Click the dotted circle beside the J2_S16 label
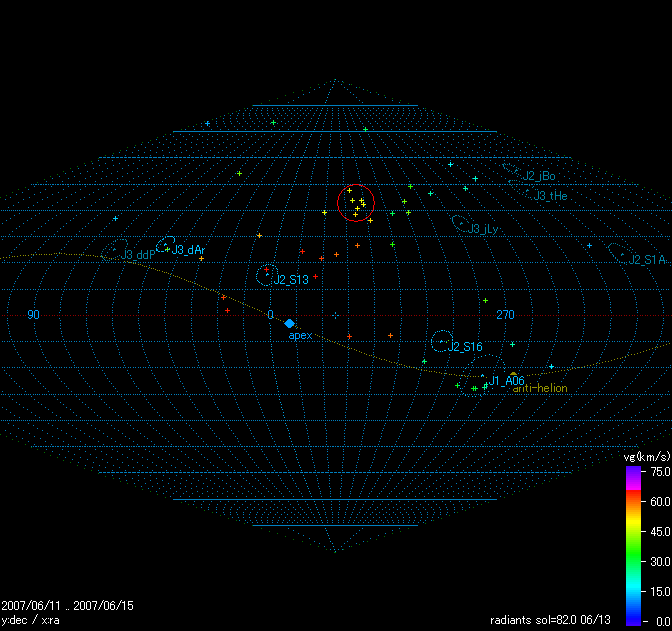Screen dimensions: 672x631 coord(442,341)
